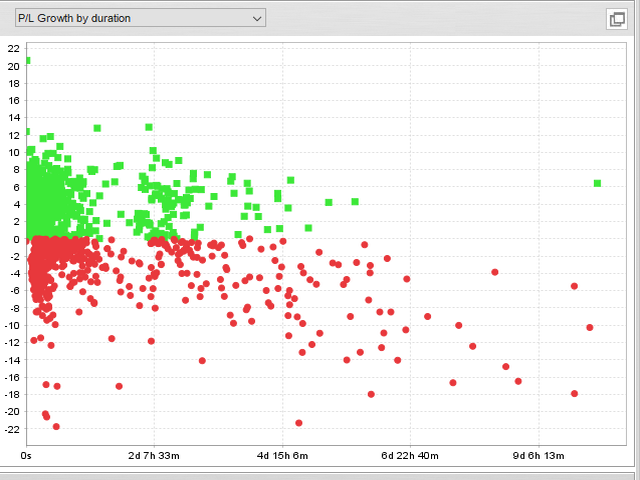
Task: Click the '22' y-axis label
Action: (13, 49)
